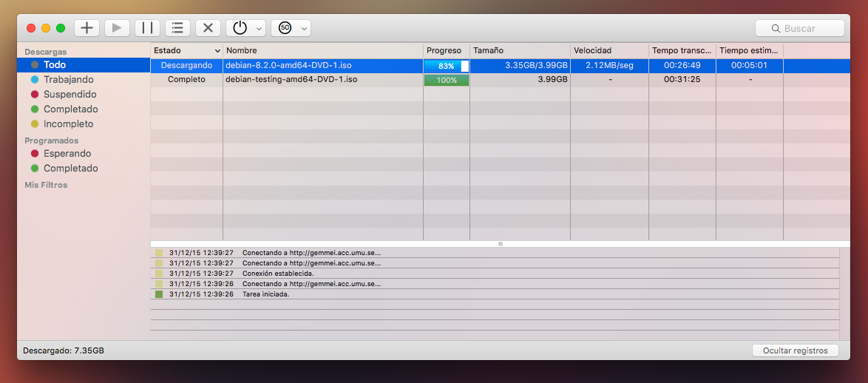Select Completado under Programados section
The width and height of the screenshot is (868, 383).
coord(70,169)
